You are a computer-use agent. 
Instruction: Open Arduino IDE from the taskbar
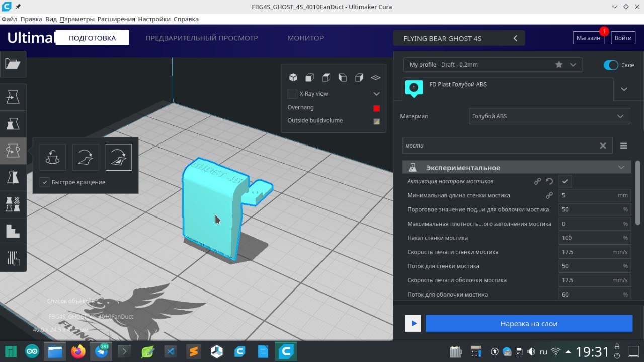pos(32,351)
